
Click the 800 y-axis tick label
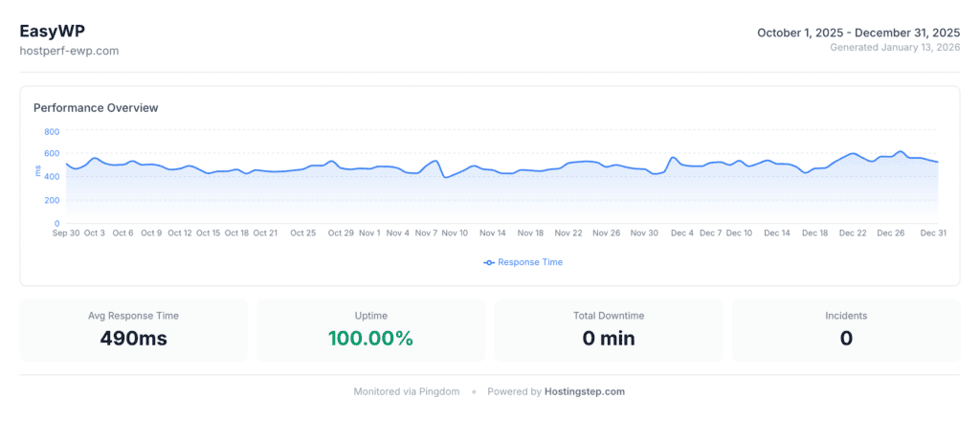click(x=51, y=132)
